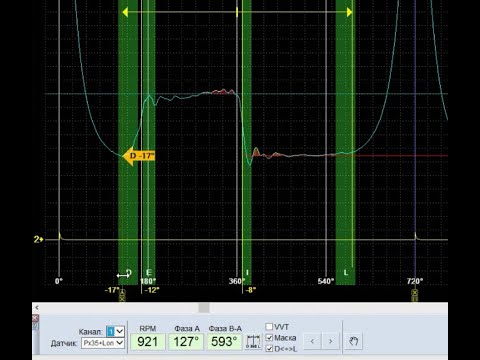Viewport: 480px width, 360px height.
Task: Click the horizontal scrollbar thumb
Action: coord(204,307)
